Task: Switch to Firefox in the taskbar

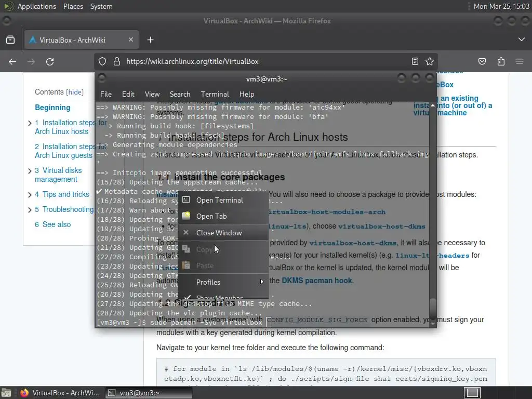Action: coord(60,393)
